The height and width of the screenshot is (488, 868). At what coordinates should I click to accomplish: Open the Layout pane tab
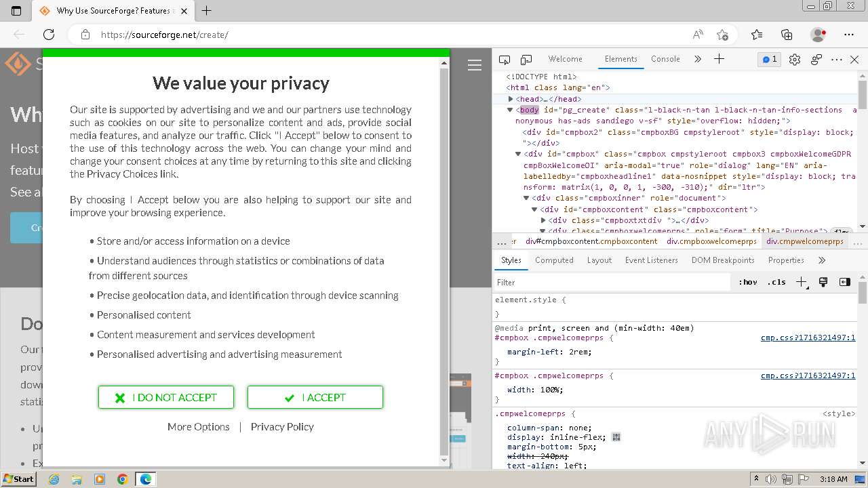click(x=599, y=260)
